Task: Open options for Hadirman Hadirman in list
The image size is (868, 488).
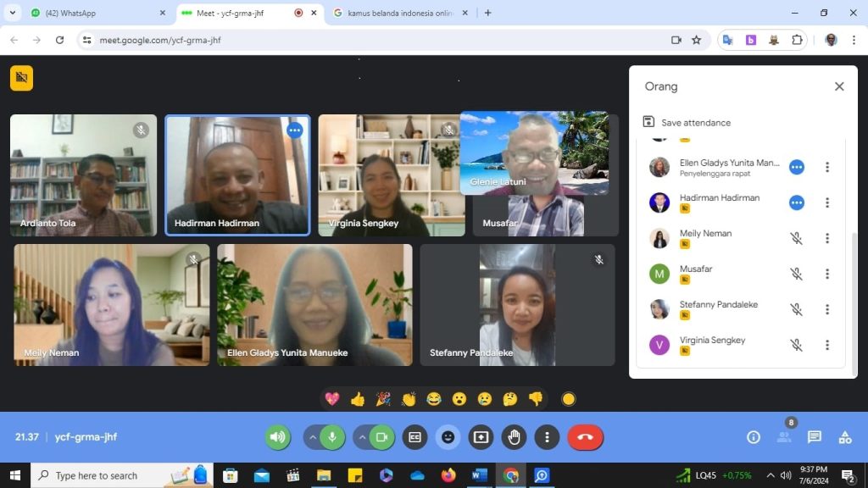Action: point(827,202)
